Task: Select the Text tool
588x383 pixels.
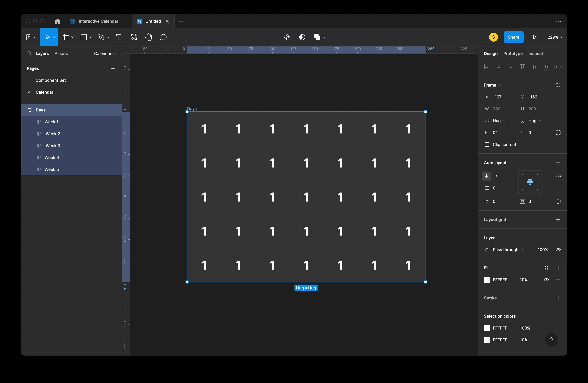Action: [x=119, y=37]
